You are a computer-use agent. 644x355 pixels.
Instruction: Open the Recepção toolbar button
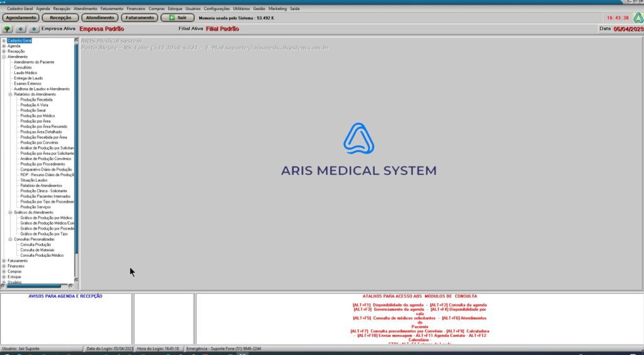[x=60, y=18]
